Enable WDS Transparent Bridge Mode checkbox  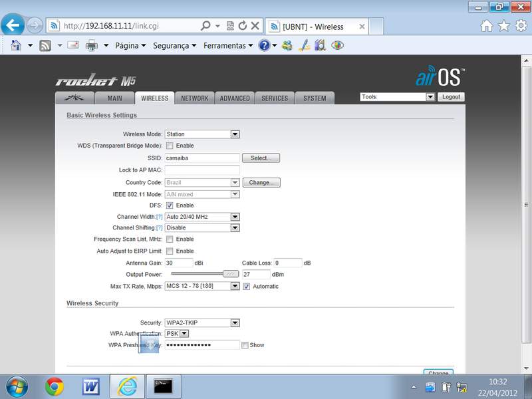(x=170, y=146)
